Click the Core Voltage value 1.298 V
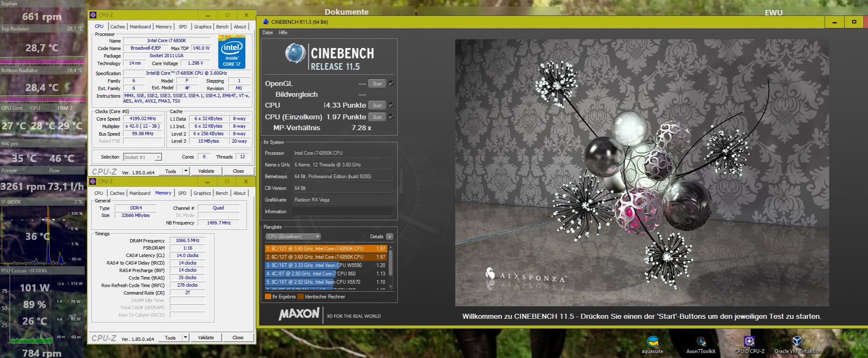Viewport: 868px width, 358px height. coord(195,63)
